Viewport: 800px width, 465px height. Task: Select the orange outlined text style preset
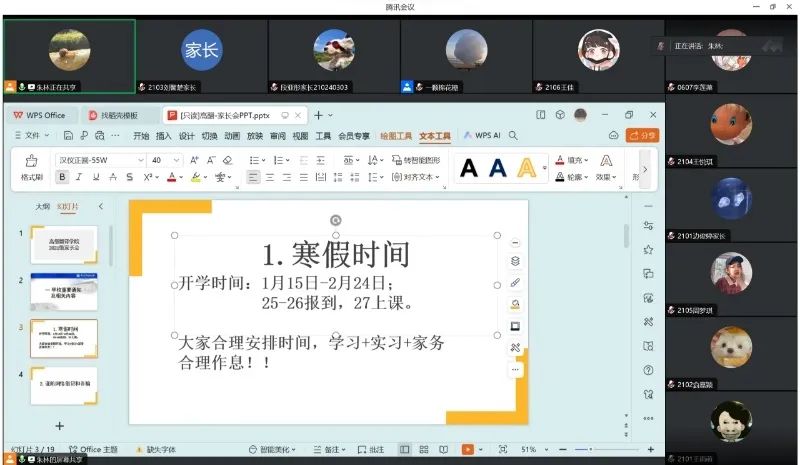526,169
